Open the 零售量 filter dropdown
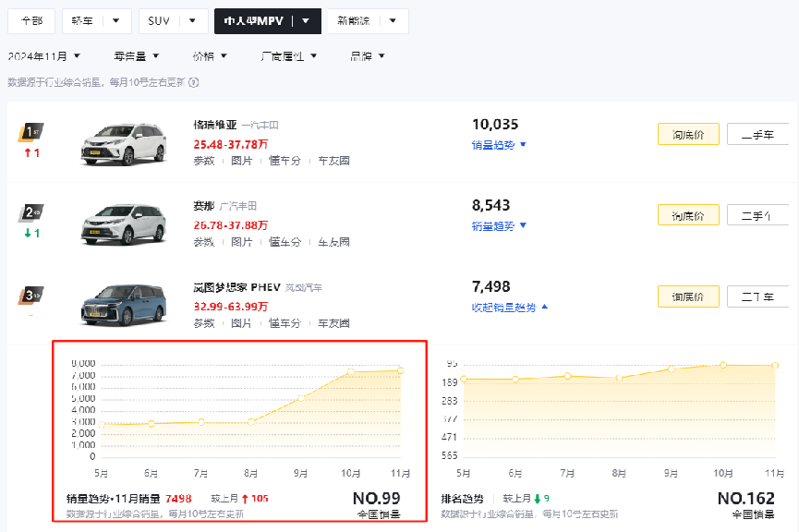 tap(136, 56)
